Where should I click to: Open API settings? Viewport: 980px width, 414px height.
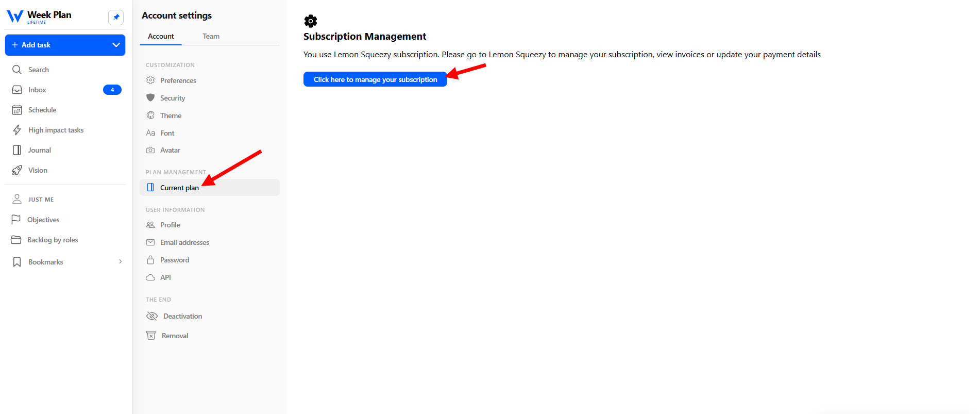click(x=165, y=277)
